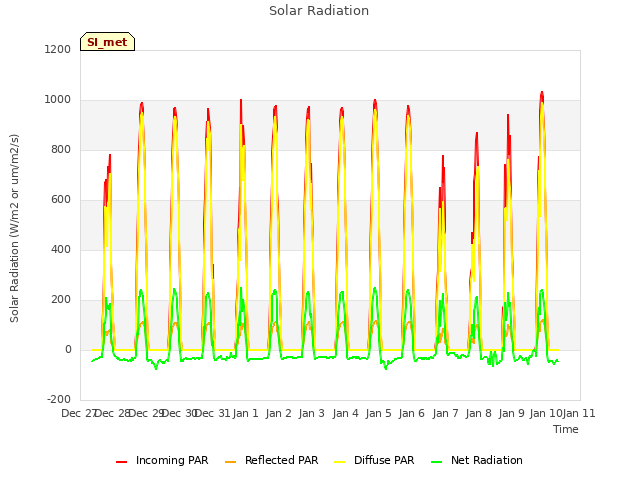This screenshot has height=480, width=640.
Task: Click the 1200 y-axis tick label
Action: [x=58, y=49]
